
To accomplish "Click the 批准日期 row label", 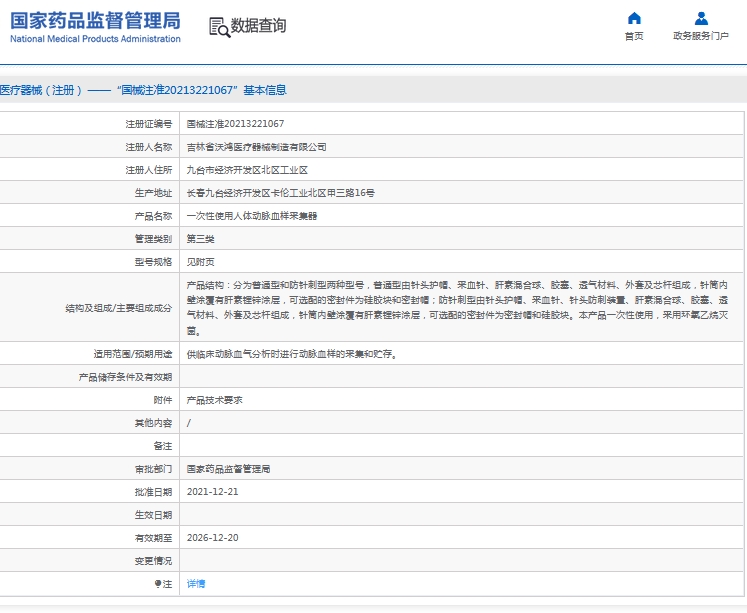I will coord(153,492).
